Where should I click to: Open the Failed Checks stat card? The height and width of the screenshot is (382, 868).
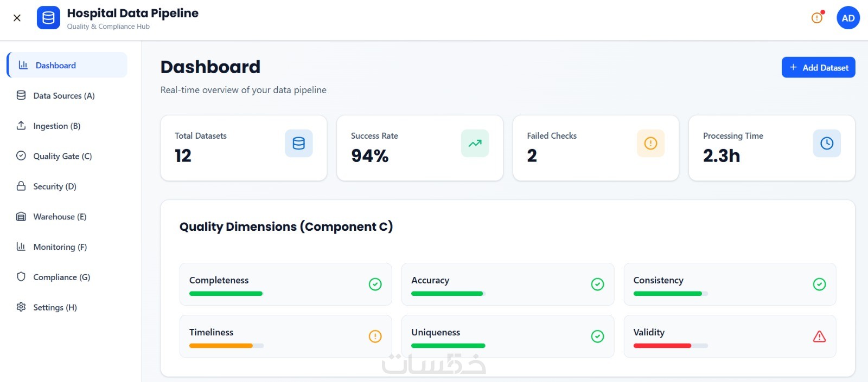[595, 148]
